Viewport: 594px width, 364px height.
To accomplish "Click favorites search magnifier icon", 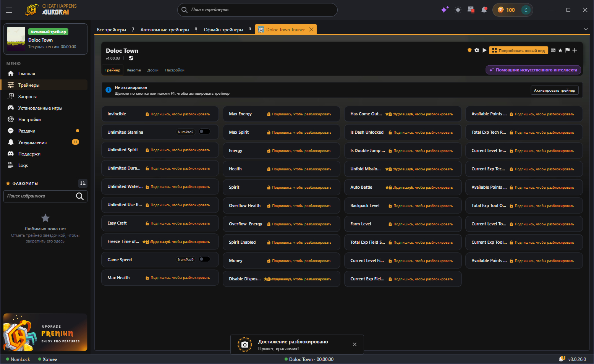I will [x=80, y=196].
